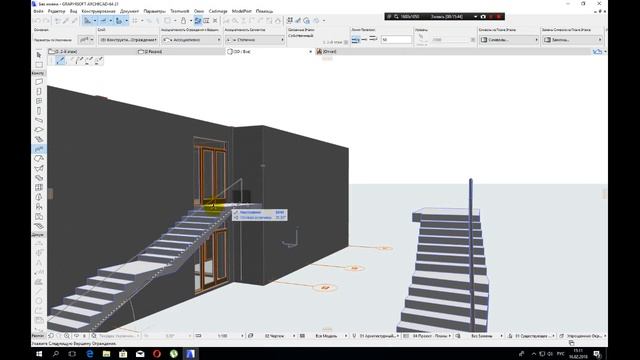
Task: Expand the 3D / Все tab arrow
Action: 310,52
